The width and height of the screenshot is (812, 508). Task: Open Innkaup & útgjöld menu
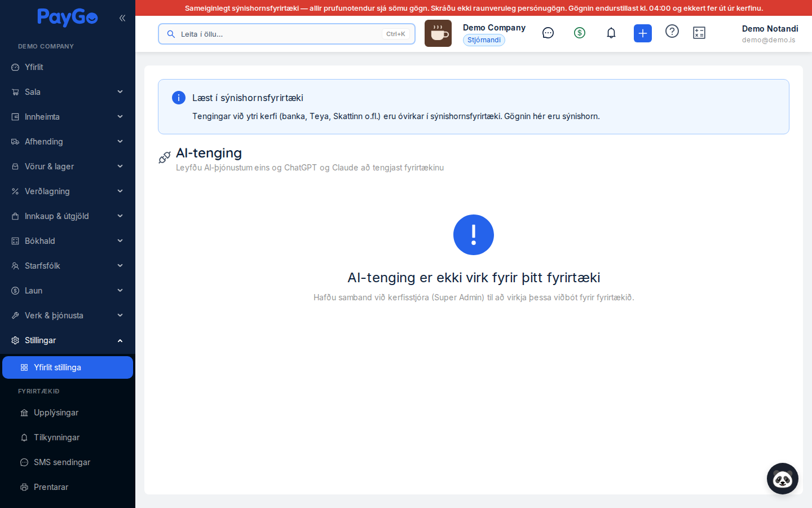[x=68, y=216]
